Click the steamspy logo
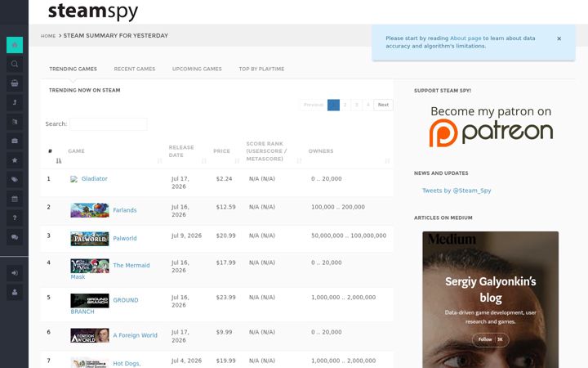This screenshot has width=588, height=368. pyautogui.click(x=93, y=11)
